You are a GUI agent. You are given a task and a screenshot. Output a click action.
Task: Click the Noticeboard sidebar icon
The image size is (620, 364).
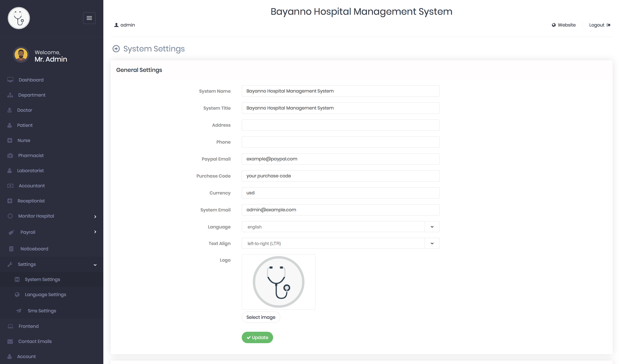point(11,249)
